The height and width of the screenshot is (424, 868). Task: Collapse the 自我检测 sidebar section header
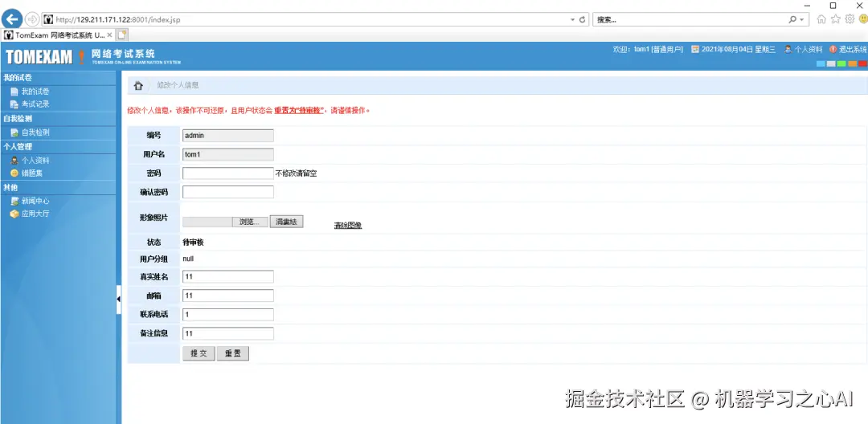[58, 119]
